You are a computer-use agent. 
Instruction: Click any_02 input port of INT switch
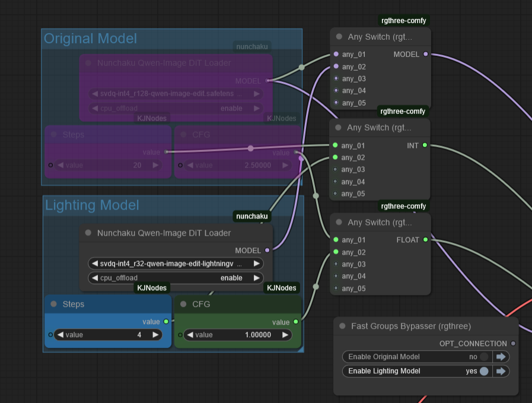click(335, 157)
